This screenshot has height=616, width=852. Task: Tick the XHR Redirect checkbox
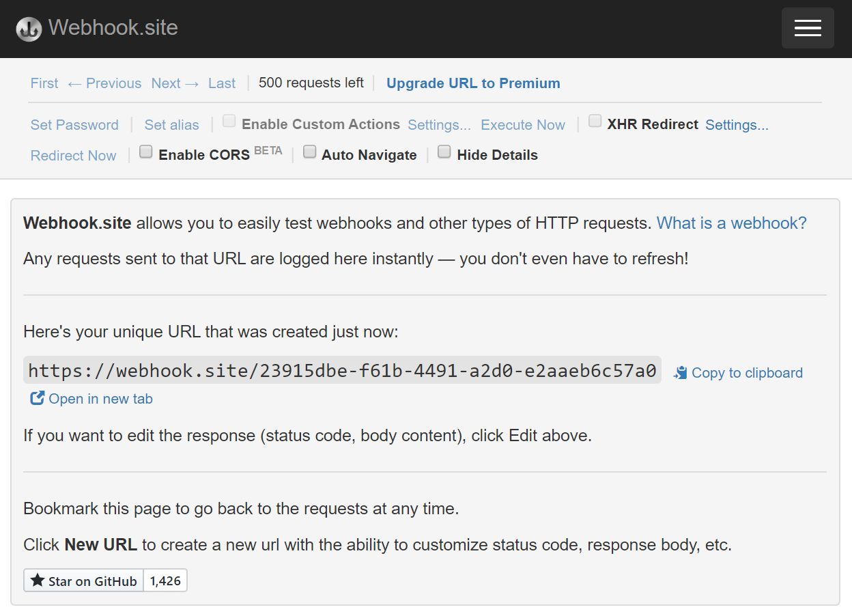(x=595, y=122)
